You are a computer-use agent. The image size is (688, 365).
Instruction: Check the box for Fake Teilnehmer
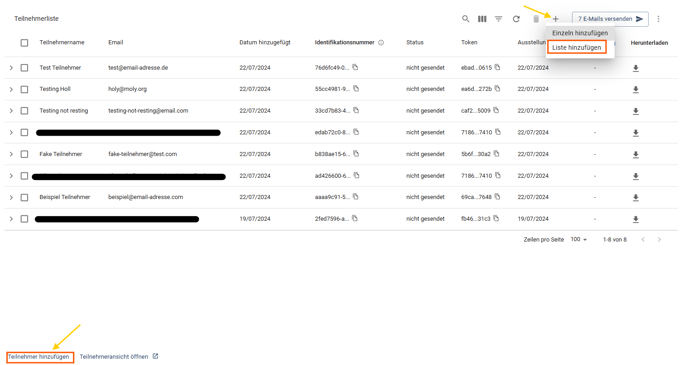click(x=24, y=154)
